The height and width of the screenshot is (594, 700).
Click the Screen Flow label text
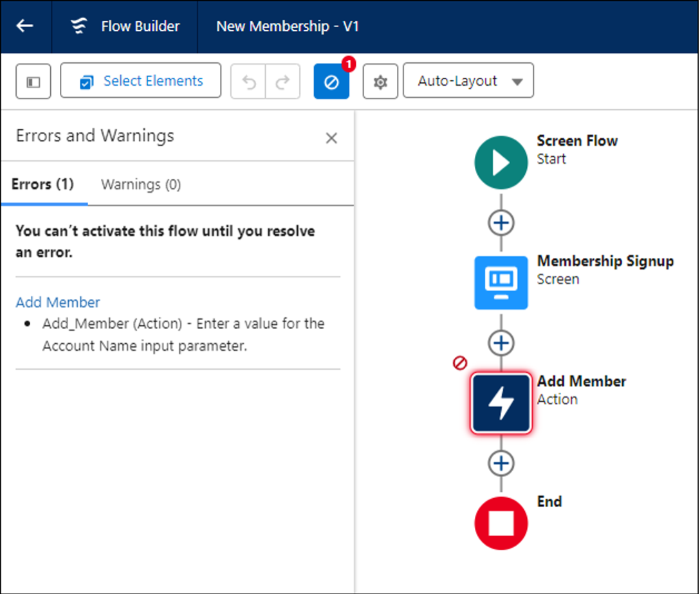[x=577, y=141]
